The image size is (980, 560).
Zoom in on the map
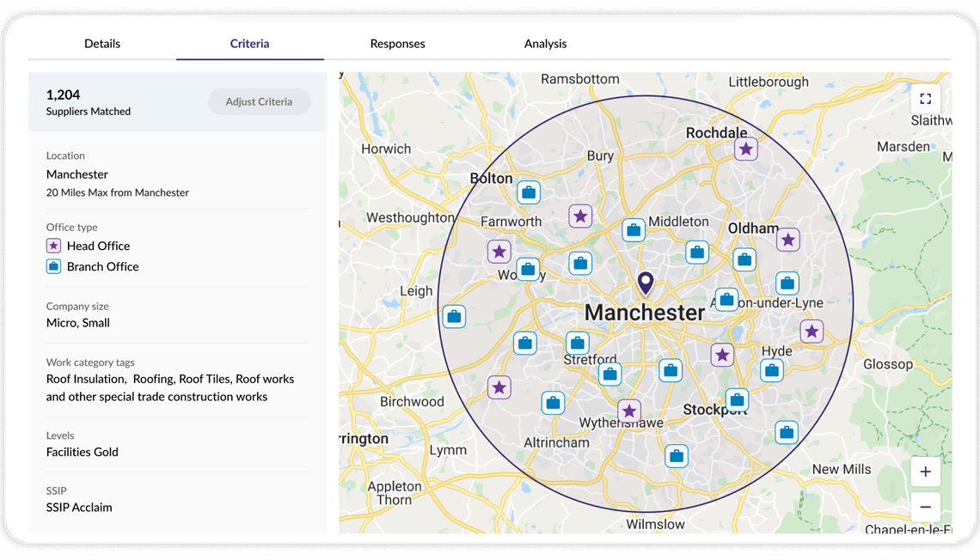(x=925, y=472)
